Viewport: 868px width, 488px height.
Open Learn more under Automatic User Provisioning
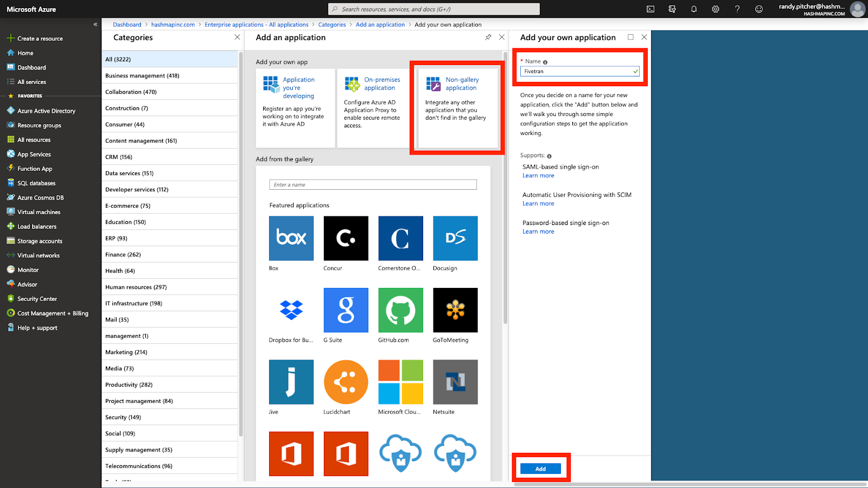pos(538,204)
